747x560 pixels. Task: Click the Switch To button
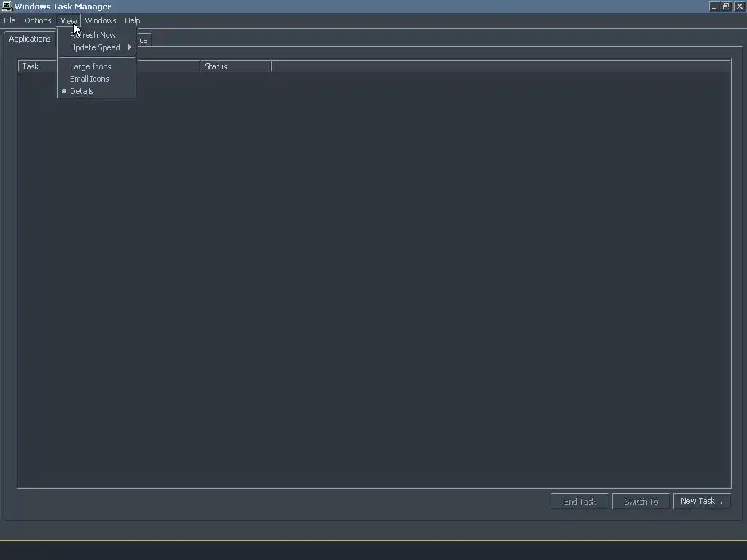pos(640,502)
